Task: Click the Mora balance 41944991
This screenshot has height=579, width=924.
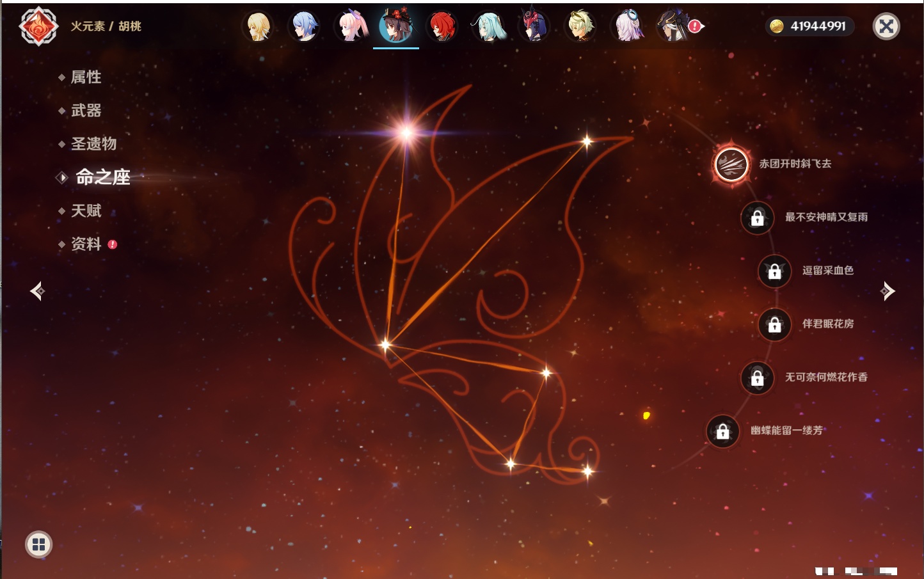Action: pos(818,26)
